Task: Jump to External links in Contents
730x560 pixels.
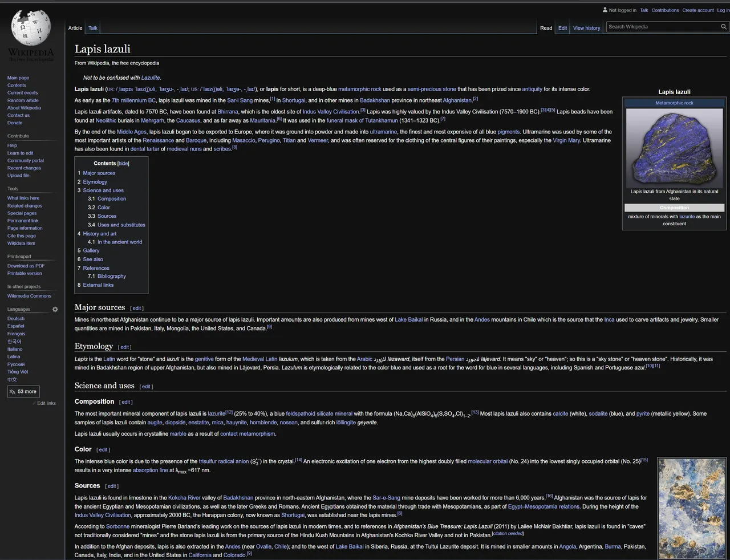Action: point(98,285)
